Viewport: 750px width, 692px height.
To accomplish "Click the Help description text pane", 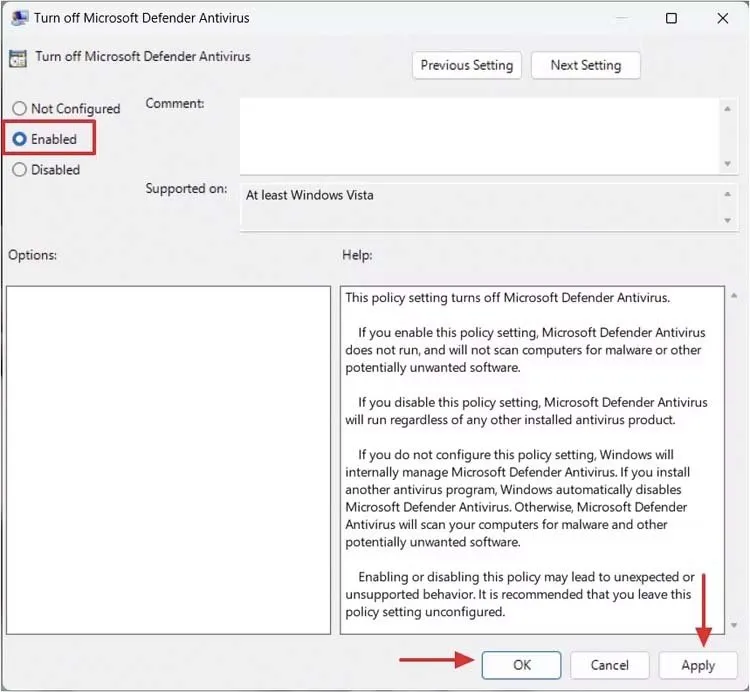I will (x=530, y=460).
